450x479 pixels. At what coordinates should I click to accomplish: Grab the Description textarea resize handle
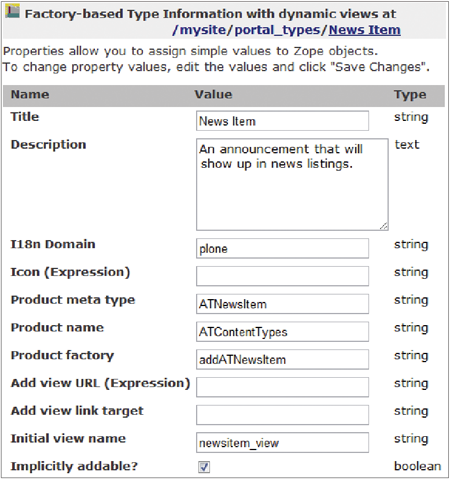click(384, 226)
